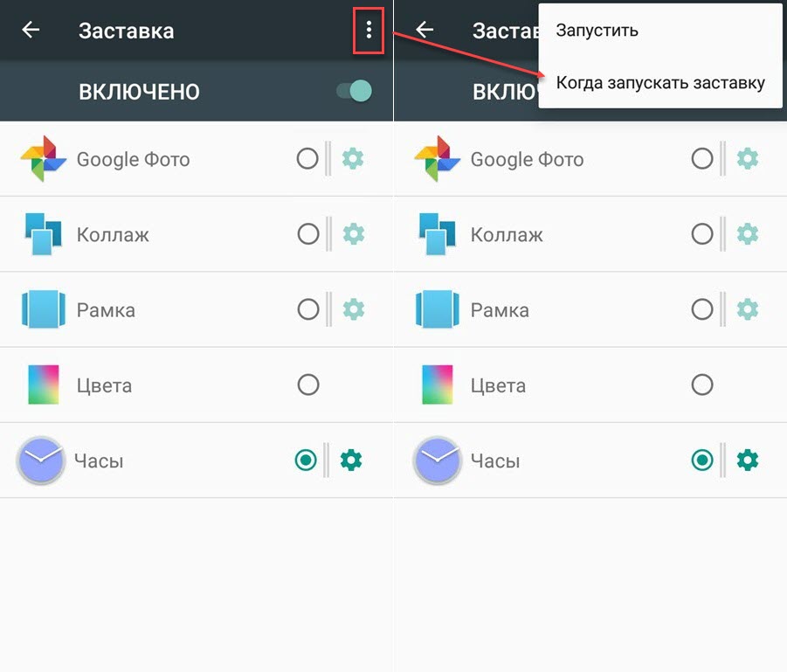The image size is (787, 672).
Task: Turn off the ВКЛЮЧЕНО switch
Action: pos(355,91)
